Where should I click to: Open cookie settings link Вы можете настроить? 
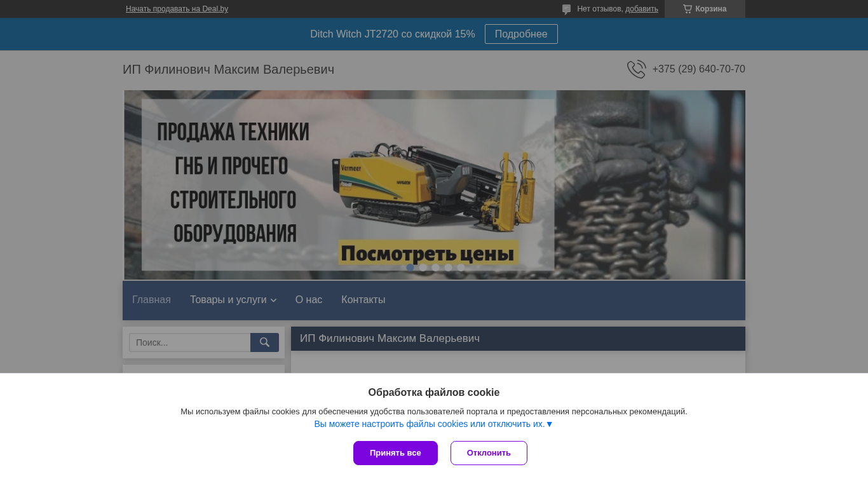click(x=433, y=424)
